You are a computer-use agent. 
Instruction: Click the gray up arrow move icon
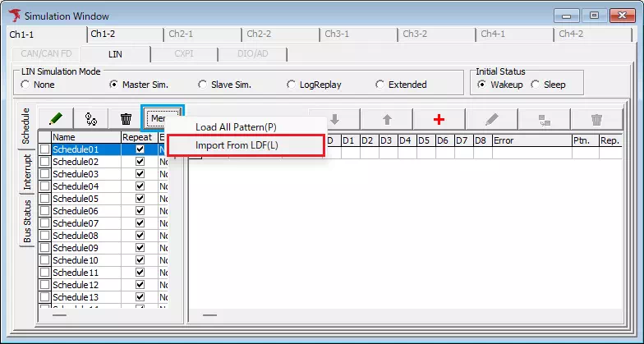[x=386, y=119]
